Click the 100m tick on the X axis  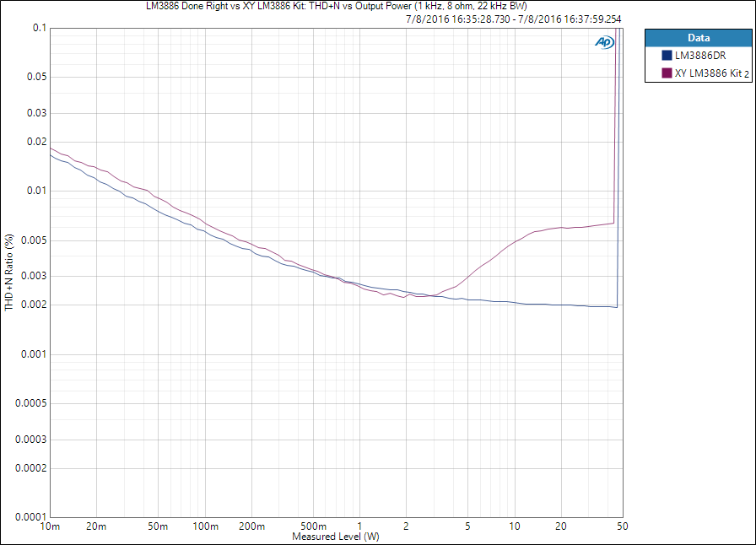[x=205, y=526]
